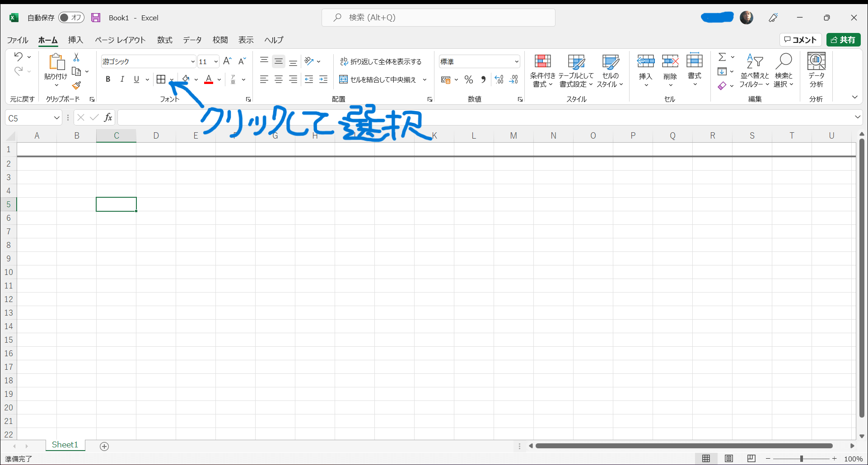The image size is (868, 465).
Task: Switch to the 数式 ribbon tab
Action: click(x=164, y=40)
